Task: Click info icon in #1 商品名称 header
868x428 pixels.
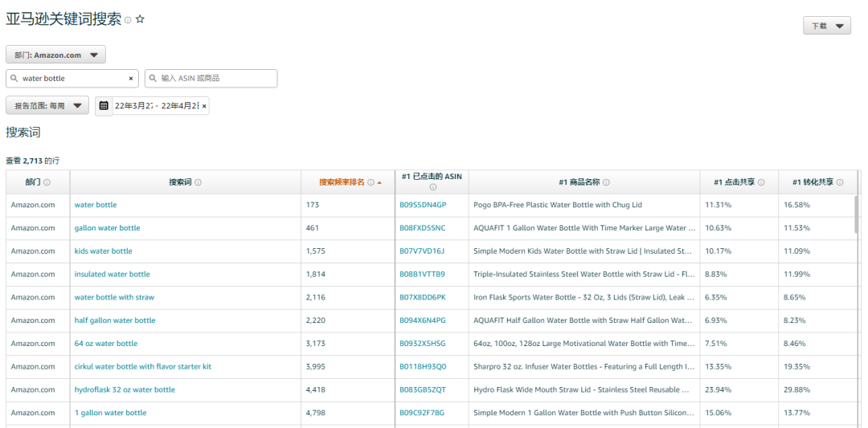Action: click(606, 182)
